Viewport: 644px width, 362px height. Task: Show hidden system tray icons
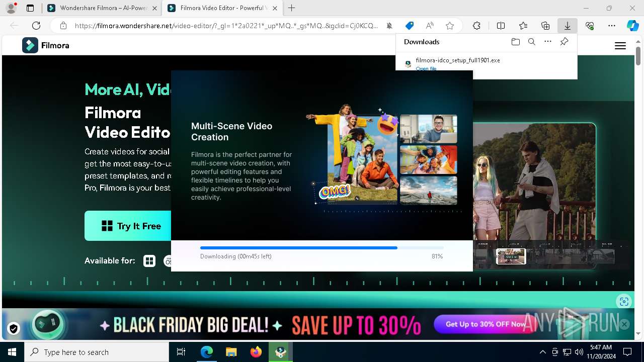pyautogui.click(x=542, y=352)
